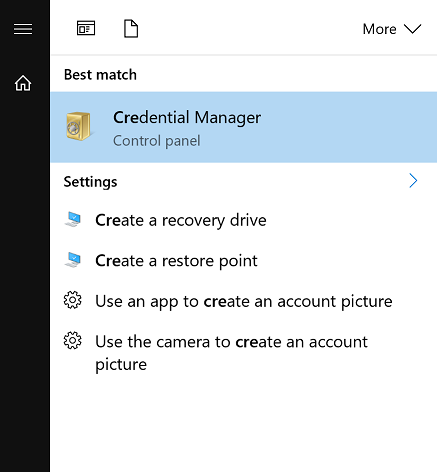Image resolution: width=437 pixels, height=472 pixels.
Task: Open Create a recovery drive
Action: click(243, 220)
